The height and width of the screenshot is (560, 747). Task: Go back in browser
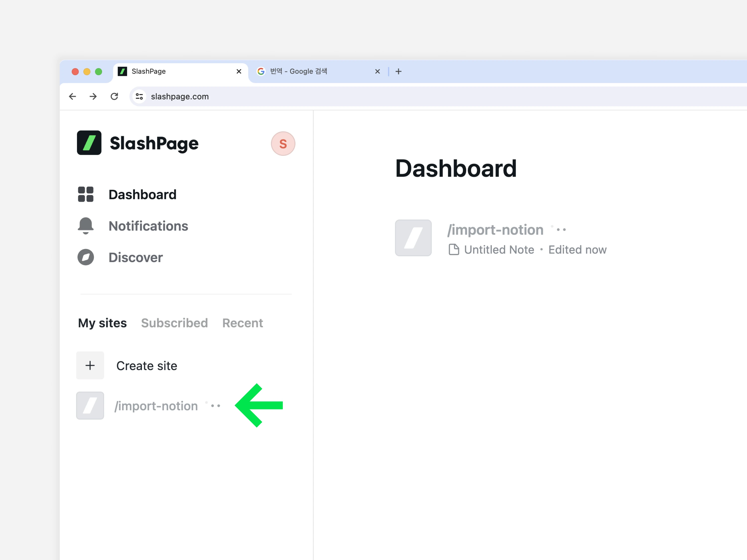(73, 97)
